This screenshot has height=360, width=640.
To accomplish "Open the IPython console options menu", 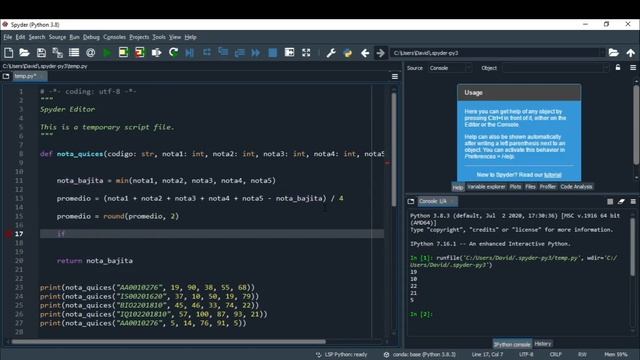I will click(633, 201).
